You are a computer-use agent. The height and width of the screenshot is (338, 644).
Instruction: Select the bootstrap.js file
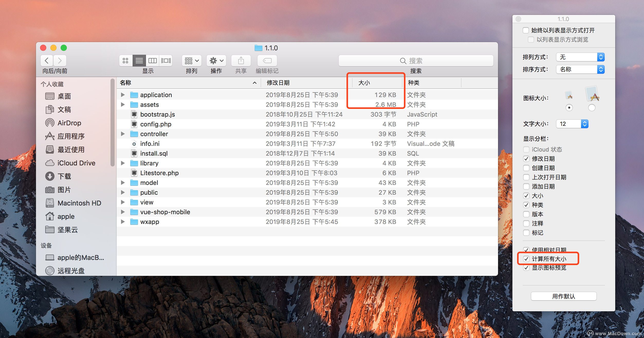(307, 115)
